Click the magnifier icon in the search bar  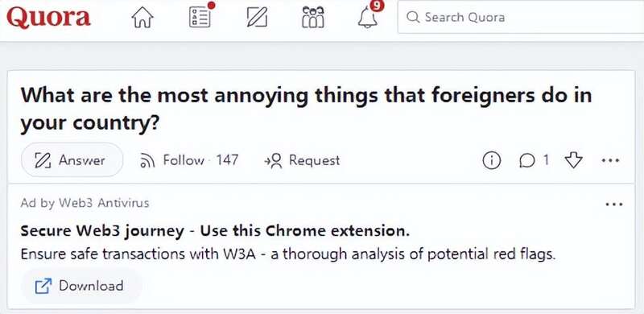pos(413,17)
